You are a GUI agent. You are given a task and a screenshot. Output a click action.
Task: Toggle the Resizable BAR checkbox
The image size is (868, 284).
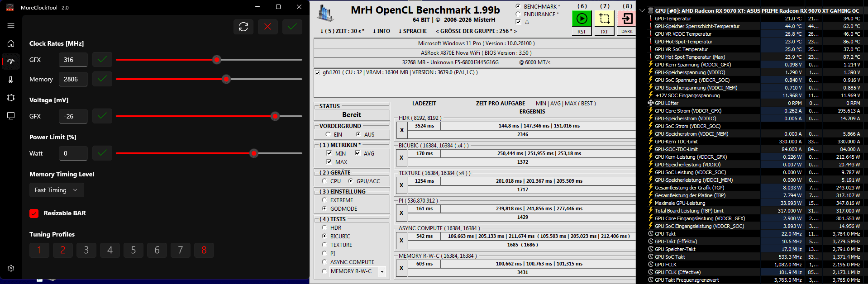(34, 213)
